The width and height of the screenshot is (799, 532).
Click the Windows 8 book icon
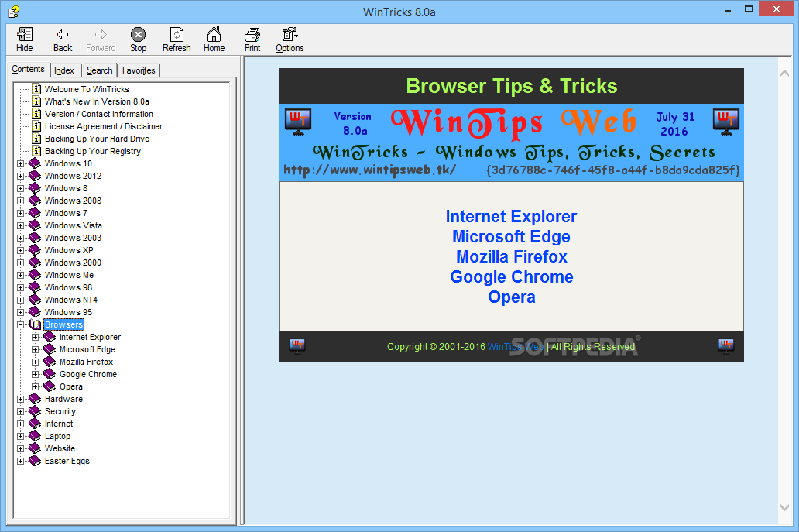tap(35, 188)
